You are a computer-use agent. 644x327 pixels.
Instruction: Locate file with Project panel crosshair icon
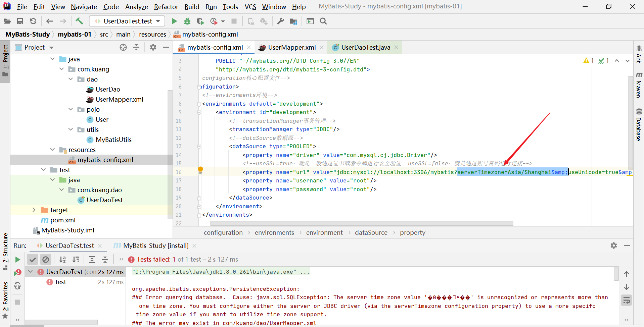[123, 47]
